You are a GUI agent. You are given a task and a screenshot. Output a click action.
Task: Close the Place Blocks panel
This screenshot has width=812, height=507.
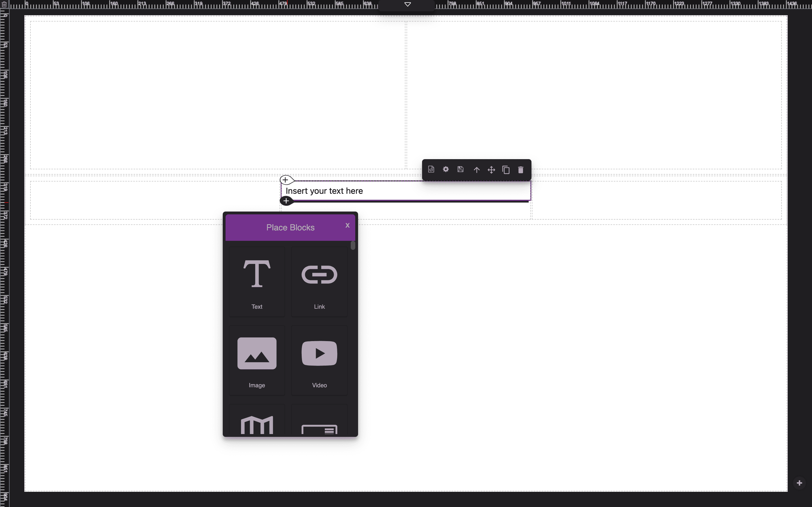click(x=348, y=225)
